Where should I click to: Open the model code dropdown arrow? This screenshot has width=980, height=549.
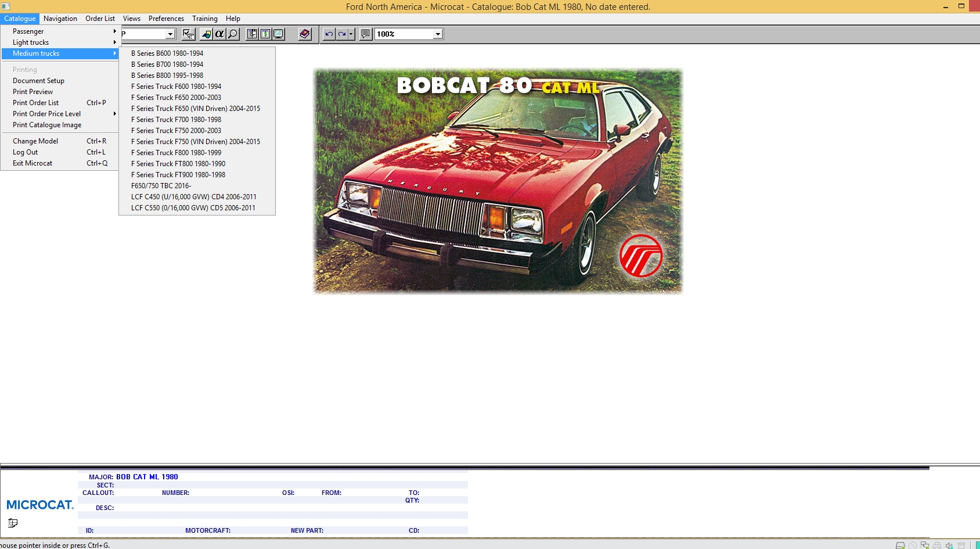point(170,34)
